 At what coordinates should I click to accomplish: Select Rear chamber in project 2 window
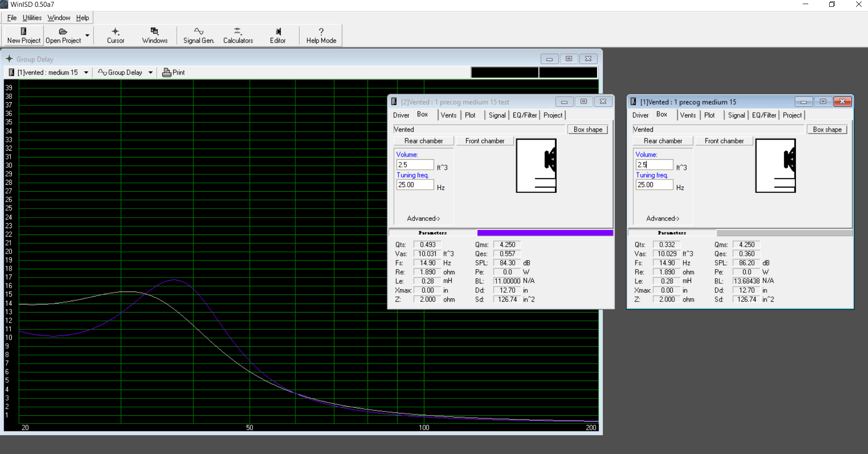[424, 141]
